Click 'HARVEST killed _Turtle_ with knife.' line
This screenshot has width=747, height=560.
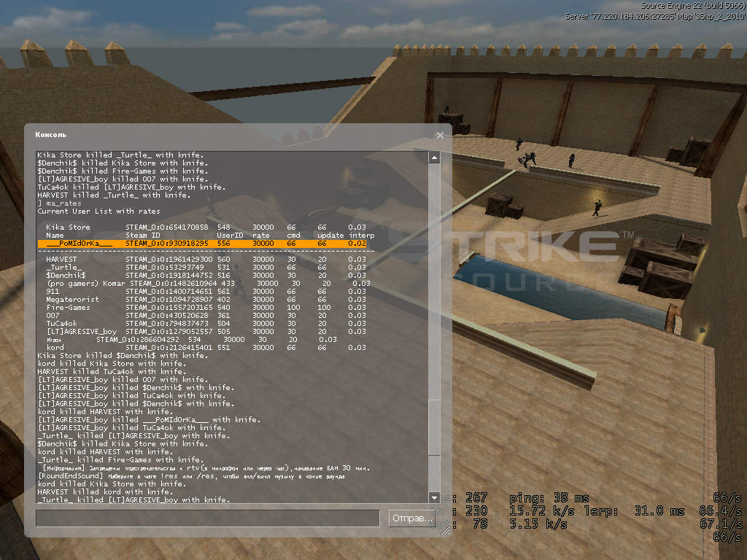[114, 195]
